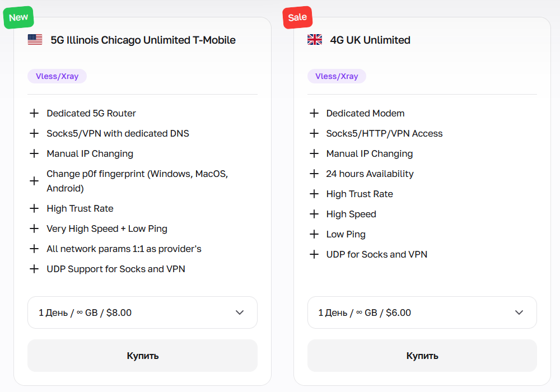Open the $8.00 plan duration dropdown
The image size is (560, 392).
[x=142, y=312]
